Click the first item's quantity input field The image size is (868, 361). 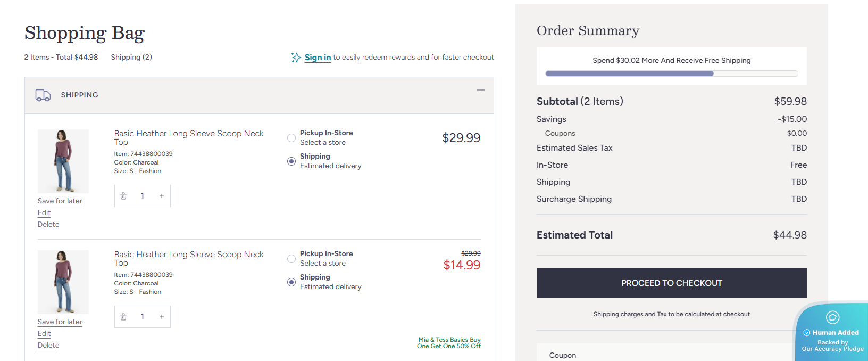click(143, 196)
